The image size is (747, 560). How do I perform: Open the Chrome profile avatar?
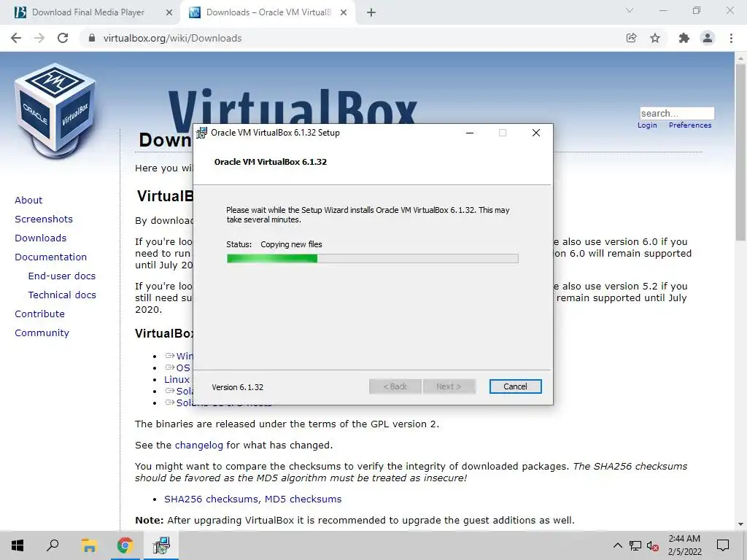[708, 38]
